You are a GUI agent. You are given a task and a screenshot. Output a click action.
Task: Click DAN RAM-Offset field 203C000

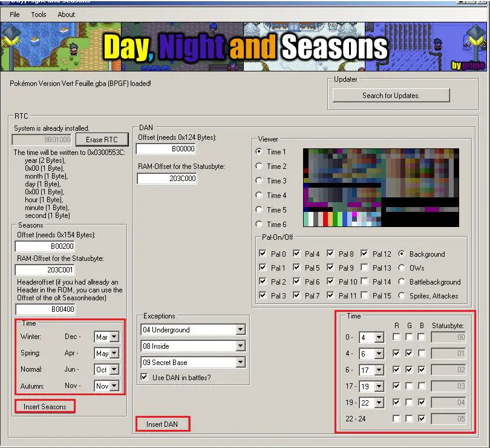167,179
